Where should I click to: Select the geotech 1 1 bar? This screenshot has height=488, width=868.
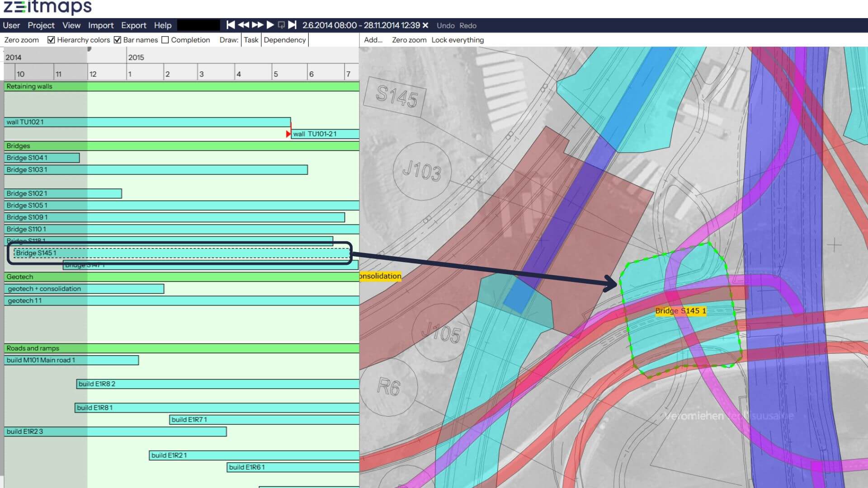click(182, 301)
